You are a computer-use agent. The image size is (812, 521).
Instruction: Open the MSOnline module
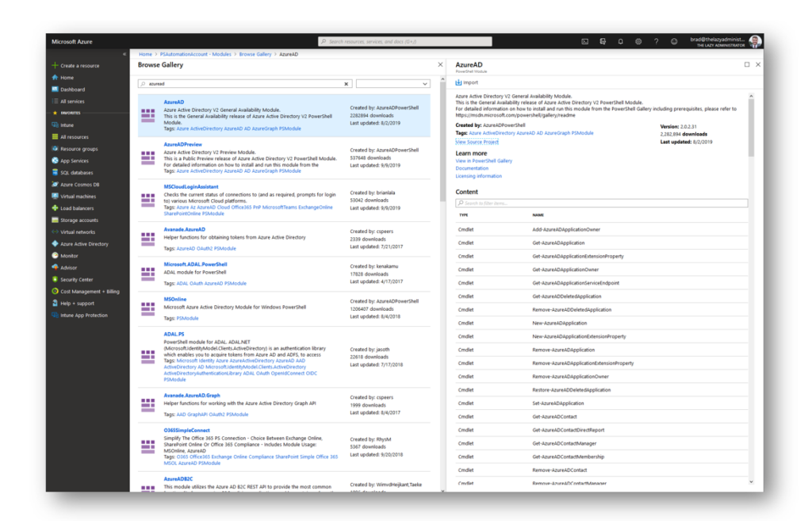point(175,299)
